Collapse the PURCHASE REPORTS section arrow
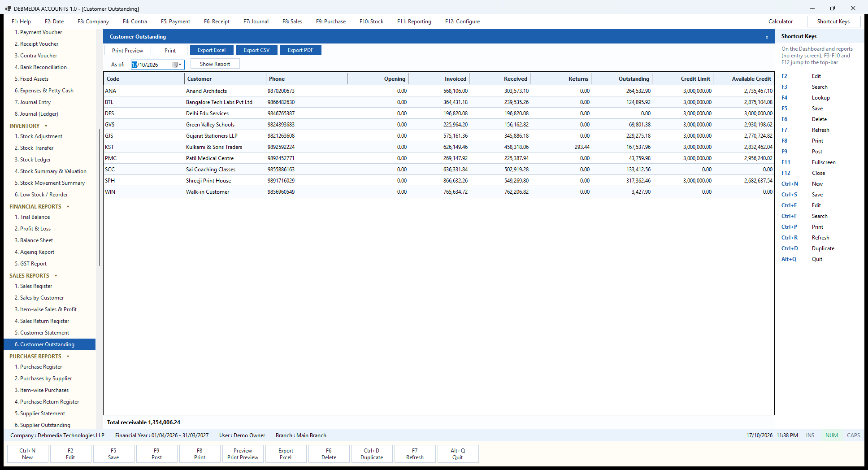Screen dimensions: 868x470 coord(68,357)
